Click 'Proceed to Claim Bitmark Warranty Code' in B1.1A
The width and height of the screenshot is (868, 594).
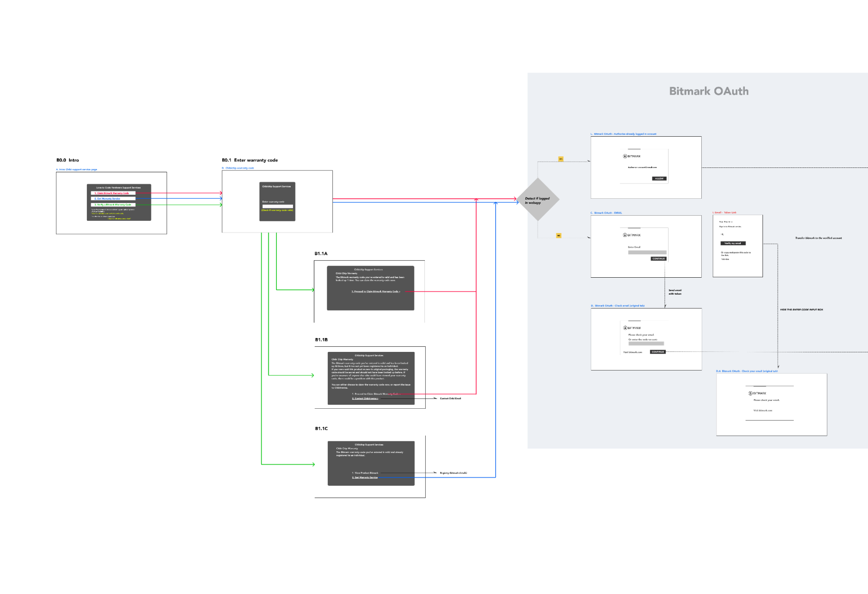[x=375, y=292]
